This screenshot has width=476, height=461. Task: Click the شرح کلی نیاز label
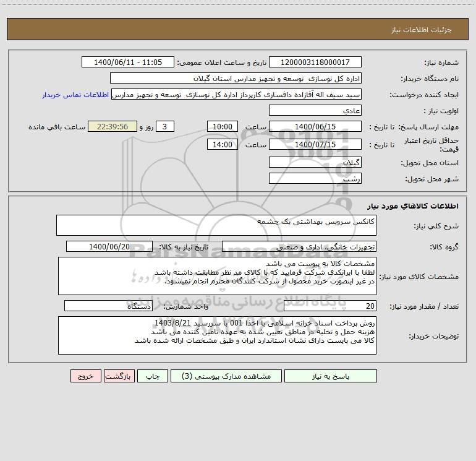[x=436, y=226]
